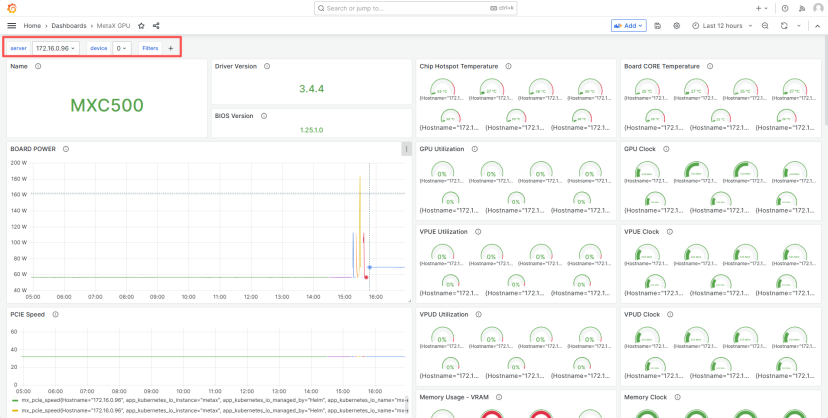Click the green mx_pcie_speed legend swatch
The image size is (828, 418).
[15, 401]
